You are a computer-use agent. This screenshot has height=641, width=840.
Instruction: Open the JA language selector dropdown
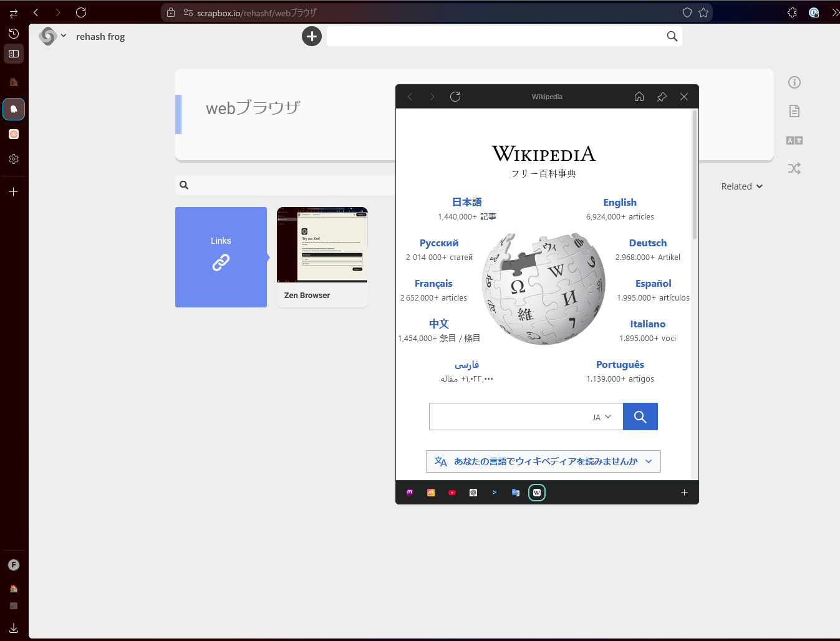[x=602, y=417]
